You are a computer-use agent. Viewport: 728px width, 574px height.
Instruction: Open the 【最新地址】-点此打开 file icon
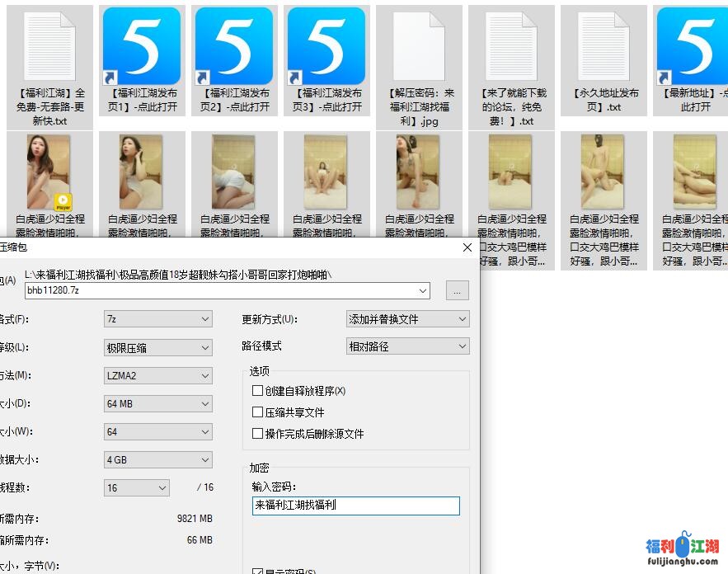[x=695, y=45]
